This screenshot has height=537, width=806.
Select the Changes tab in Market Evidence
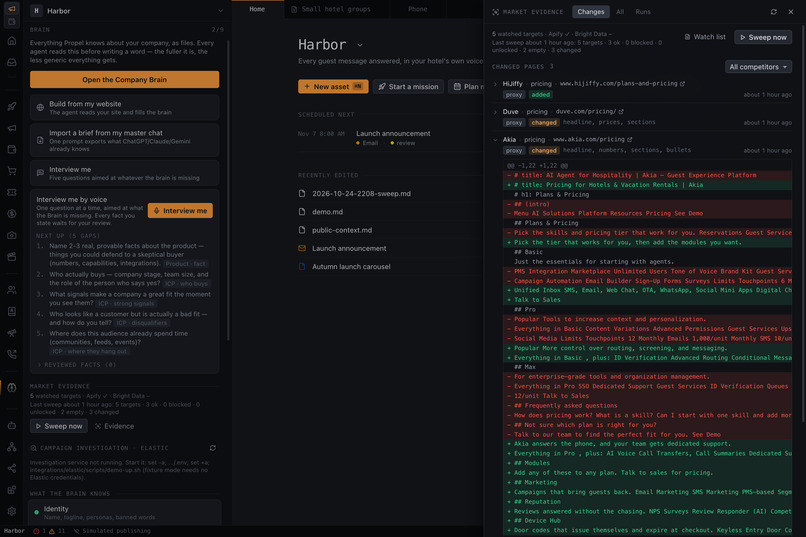tap(591, 12)
